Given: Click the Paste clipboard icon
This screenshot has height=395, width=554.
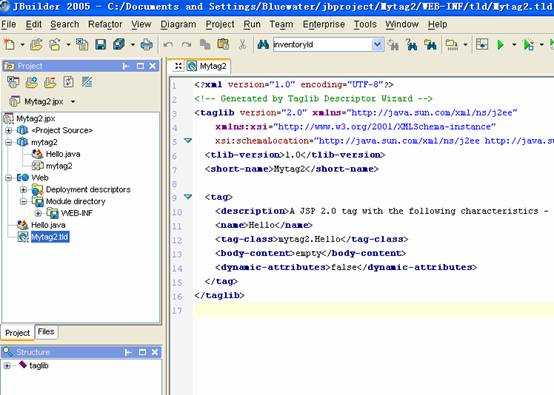Looking at the screenshot, I should [x=223, y=44].
